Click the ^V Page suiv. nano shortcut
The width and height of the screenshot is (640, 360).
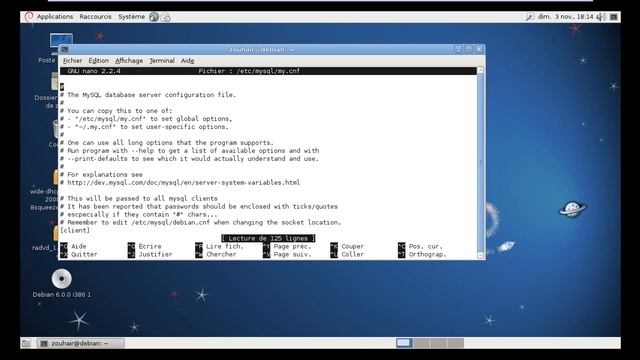pyautogui.click(x=287, y=254)
